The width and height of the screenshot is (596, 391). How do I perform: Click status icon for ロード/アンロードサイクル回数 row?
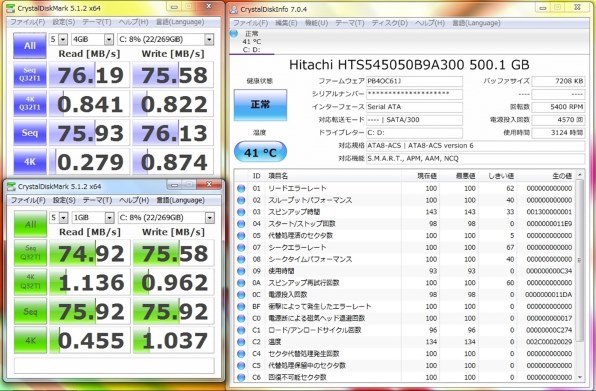coord(241,330)
